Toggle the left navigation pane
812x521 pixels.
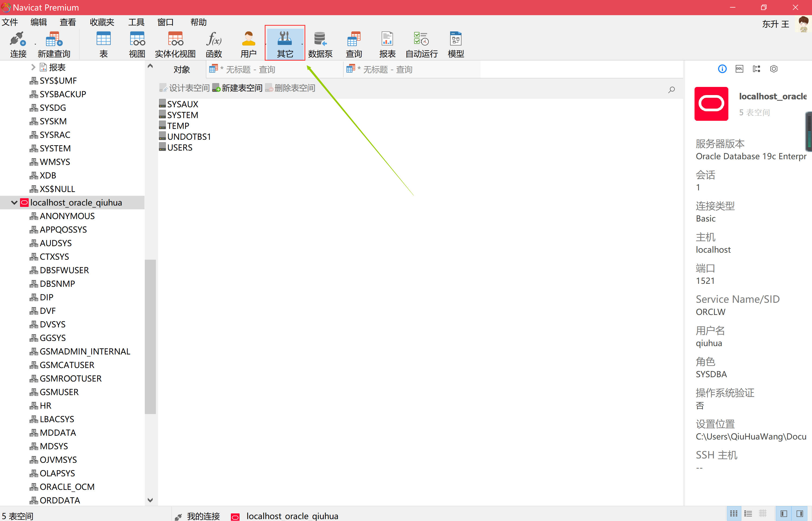784,514
